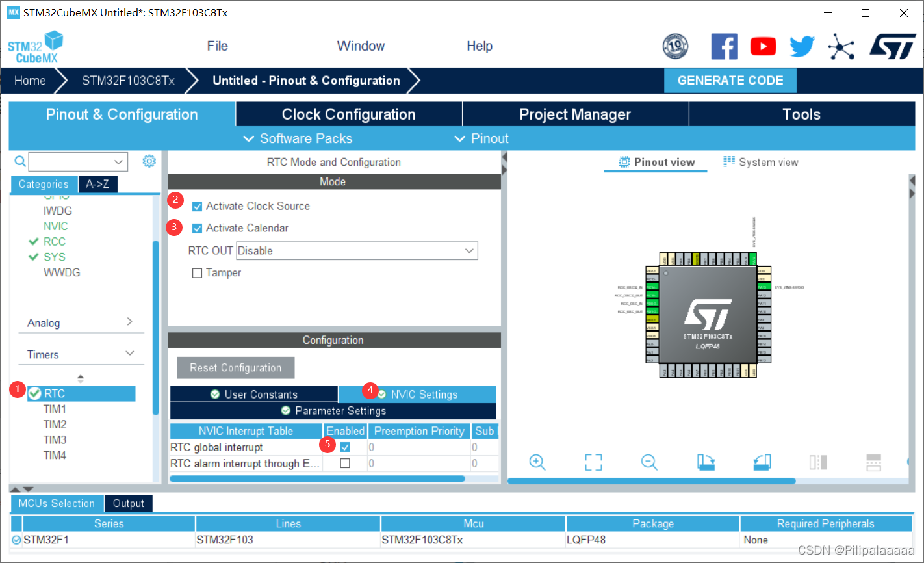Open the 10th anniversary badge icon
Screen dimensions: 924x563
coord(675,46)
